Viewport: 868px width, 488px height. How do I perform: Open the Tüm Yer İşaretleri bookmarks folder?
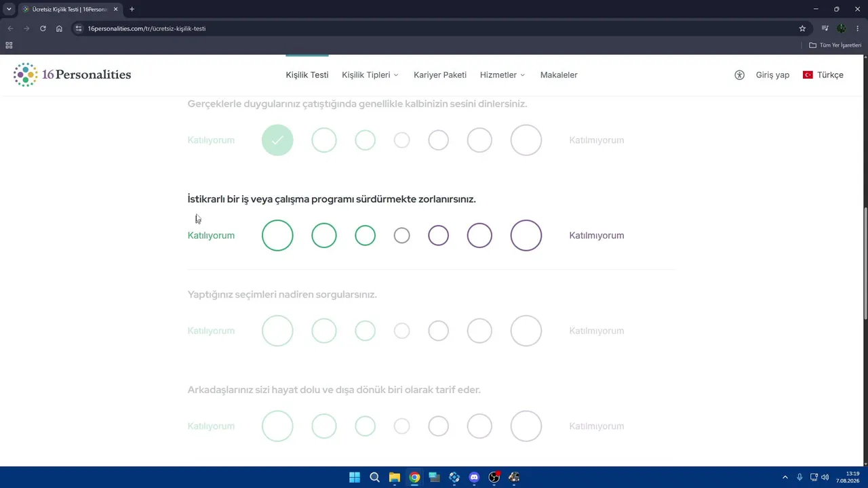click(835, 45)
